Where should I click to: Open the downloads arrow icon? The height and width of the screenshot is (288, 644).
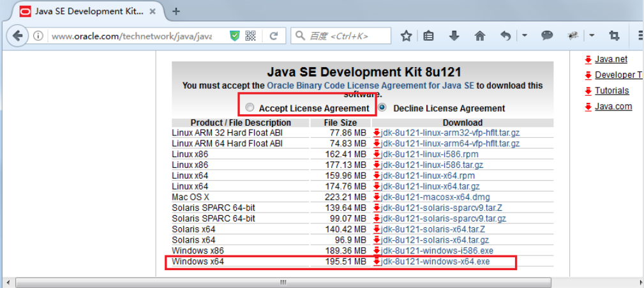454,36
